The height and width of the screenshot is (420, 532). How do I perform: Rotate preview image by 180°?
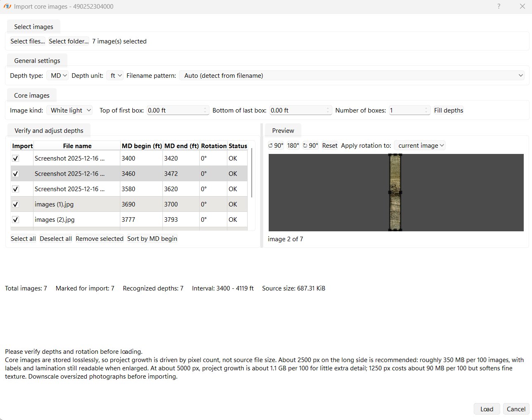click(x=293, y=146)
